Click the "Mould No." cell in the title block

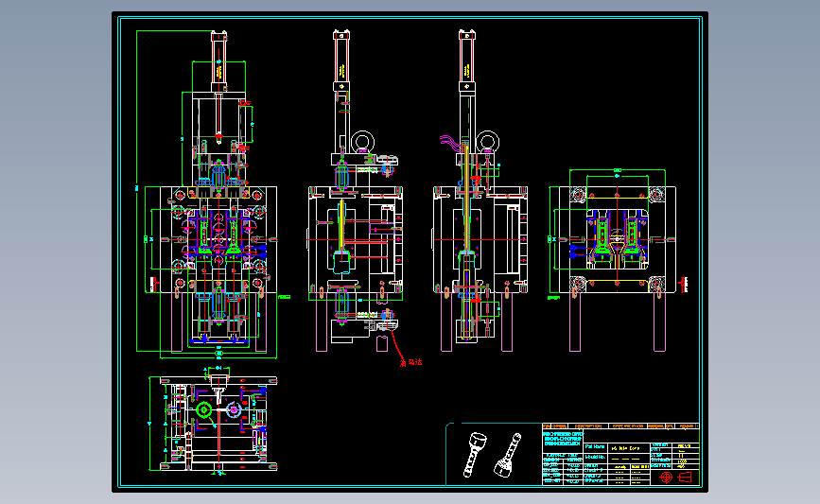[x=595, y=457]
